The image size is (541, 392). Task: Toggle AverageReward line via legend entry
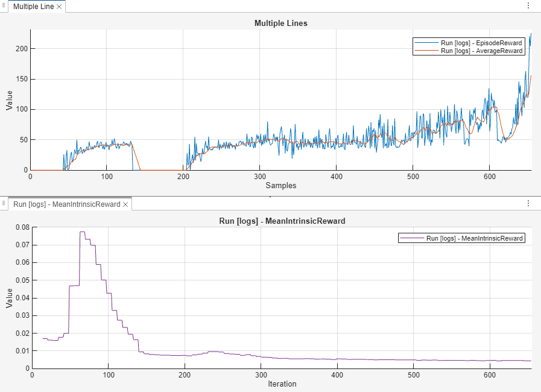pos(481,51)
